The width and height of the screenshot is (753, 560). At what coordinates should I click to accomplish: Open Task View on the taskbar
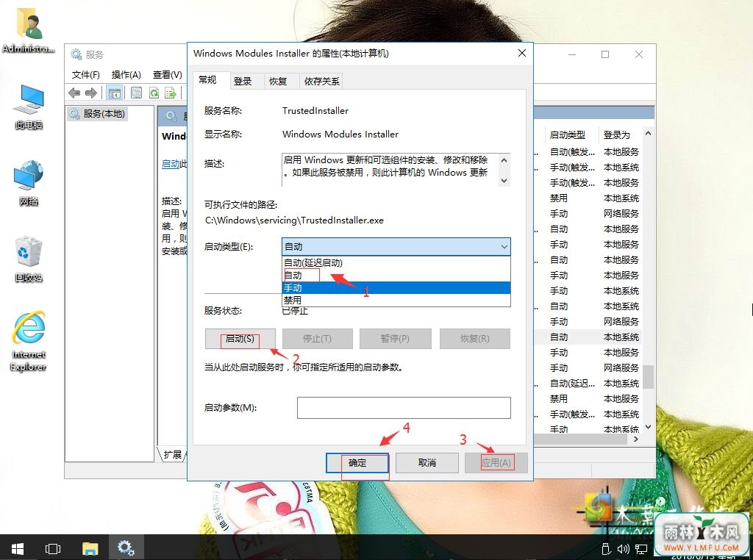pyautogui.click(x=53, y=548)
